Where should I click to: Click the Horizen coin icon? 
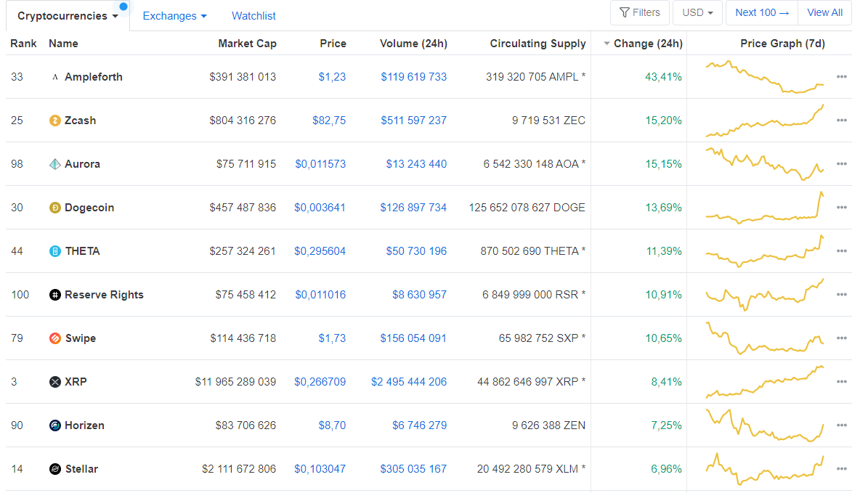54,425
